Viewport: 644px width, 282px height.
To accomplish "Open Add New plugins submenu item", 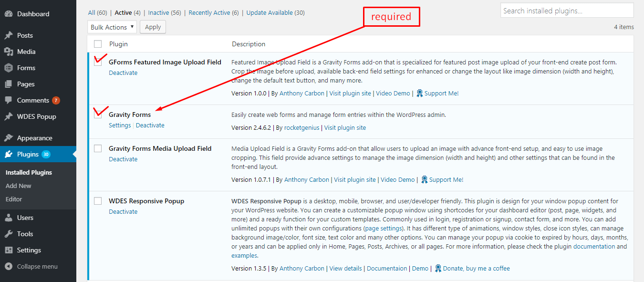I will click(19, 186).
